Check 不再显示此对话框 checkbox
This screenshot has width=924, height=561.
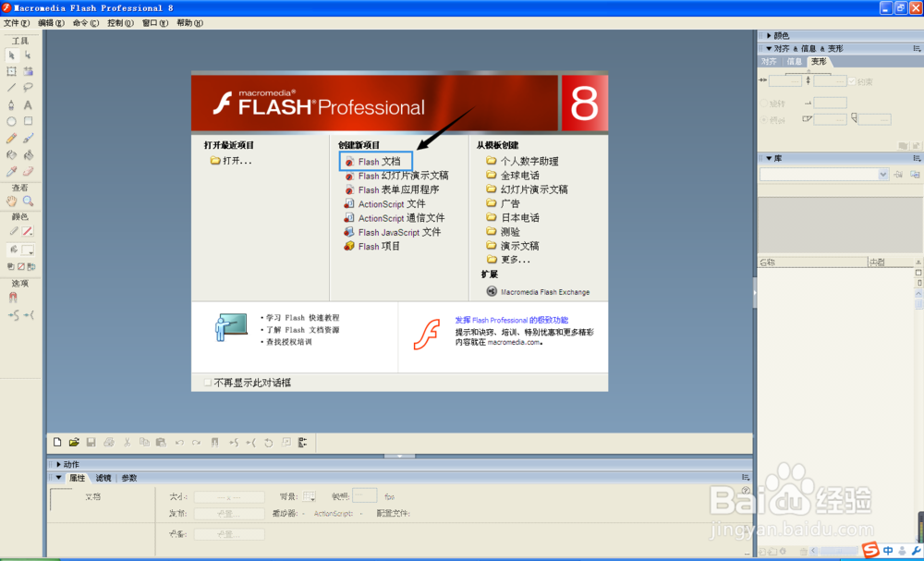click(207, 383)
